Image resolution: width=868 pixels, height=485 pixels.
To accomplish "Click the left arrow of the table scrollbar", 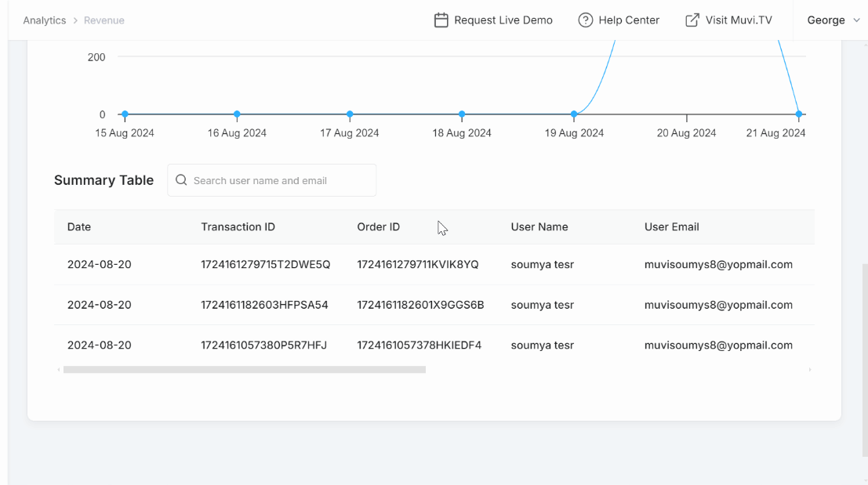I will tap(59, 369).
